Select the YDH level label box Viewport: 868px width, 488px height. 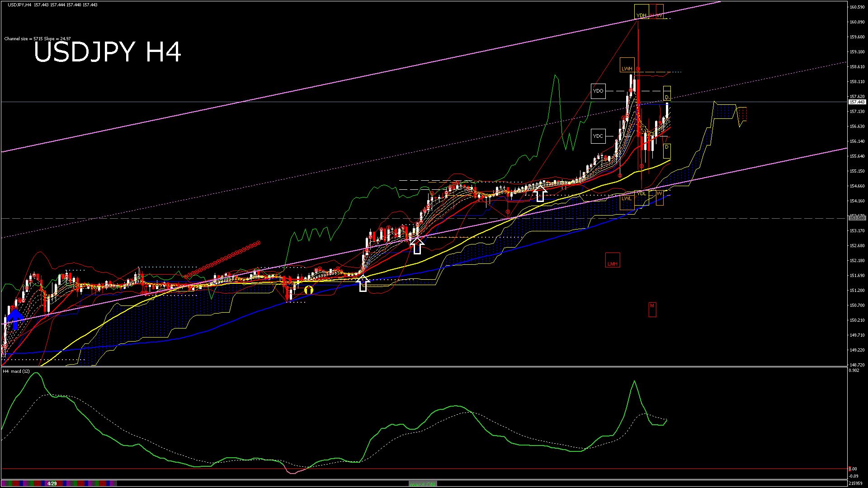(x=642, y=12)
